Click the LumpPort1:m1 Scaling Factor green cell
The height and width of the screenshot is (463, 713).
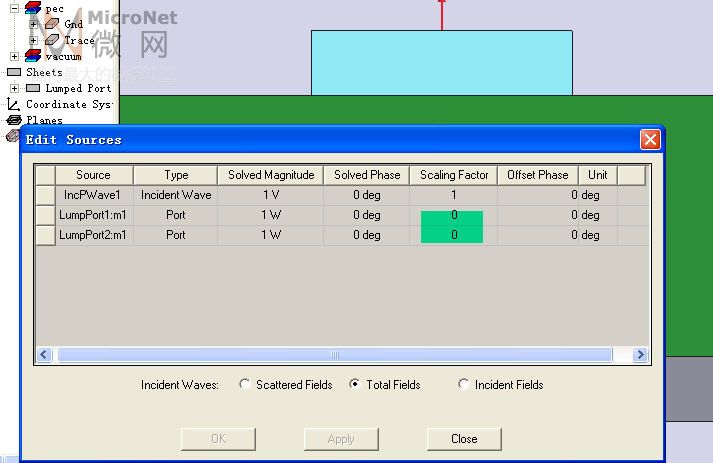(x=452, y=216)
